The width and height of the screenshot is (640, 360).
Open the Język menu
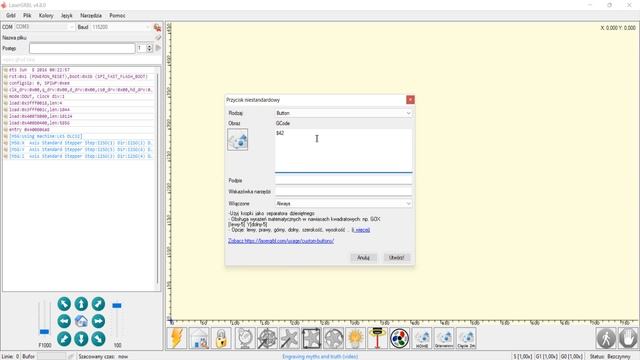(x=67, y=16)
